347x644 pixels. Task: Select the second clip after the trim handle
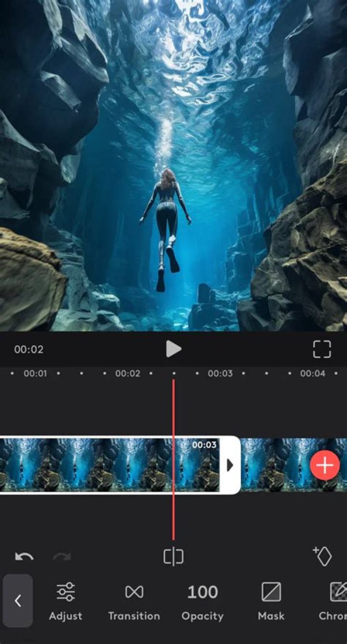click(x=275, y=465)
